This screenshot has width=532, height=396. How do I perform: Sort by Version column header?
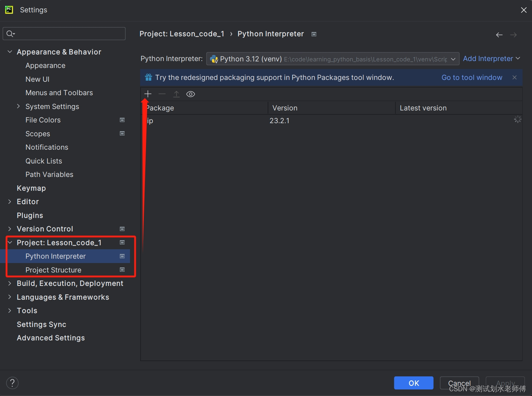tap(332, 108)
